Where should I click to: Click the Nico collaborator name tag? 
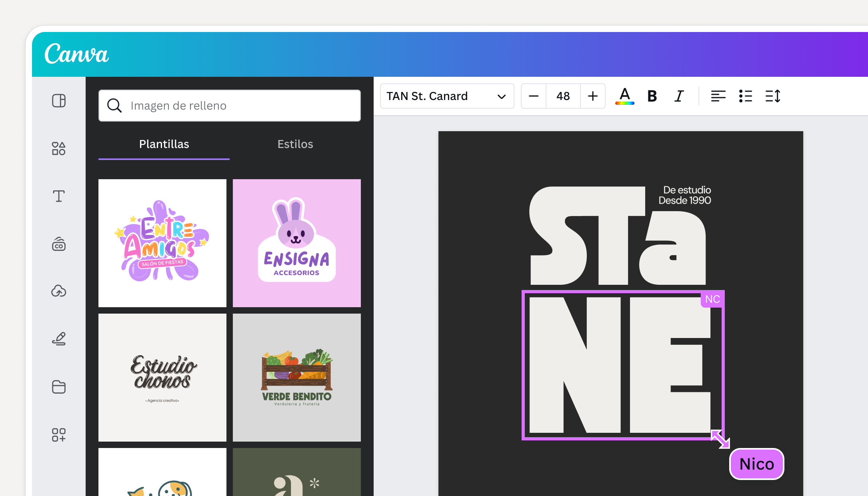(757, 464)
